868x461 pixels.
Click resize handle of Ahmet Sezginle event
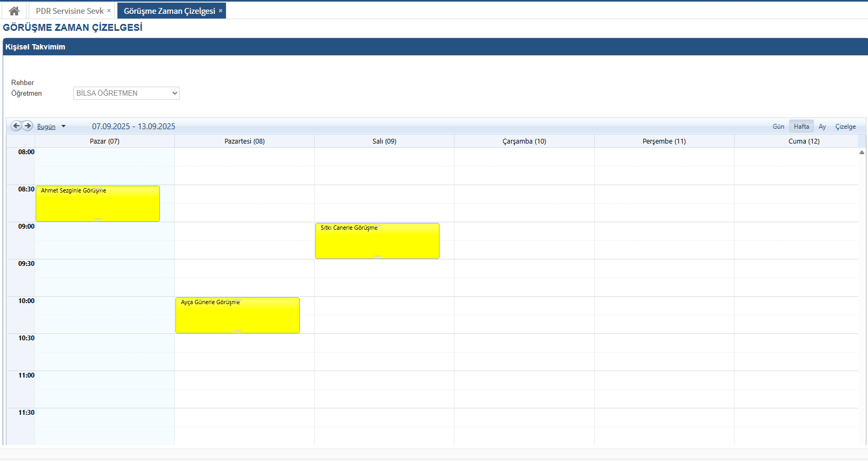coord(98,219)
